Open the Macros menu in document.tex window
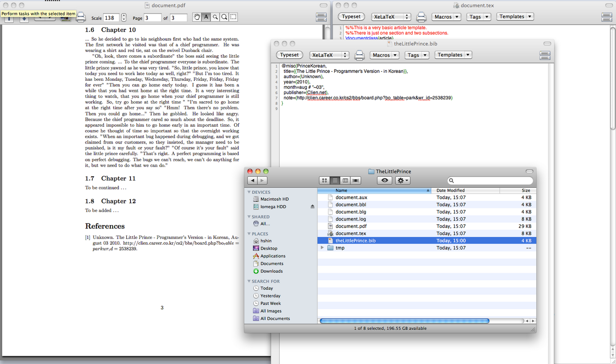The image size is (616, 364). [446, 17]
